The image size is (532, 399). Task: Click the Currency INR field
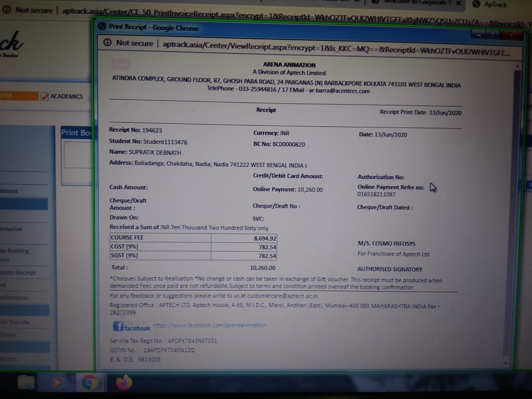click(x=271, y=133)
